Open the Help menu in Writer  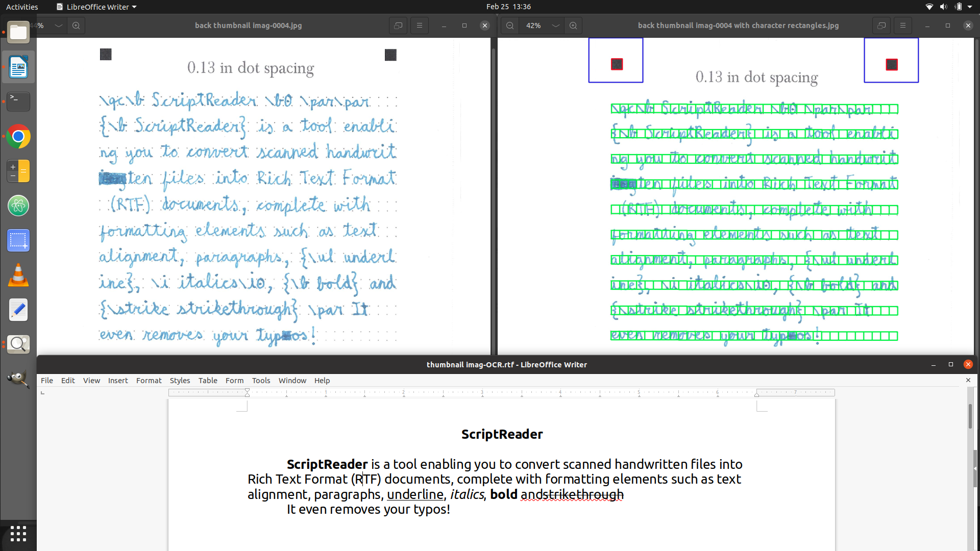tap(322, 381)
